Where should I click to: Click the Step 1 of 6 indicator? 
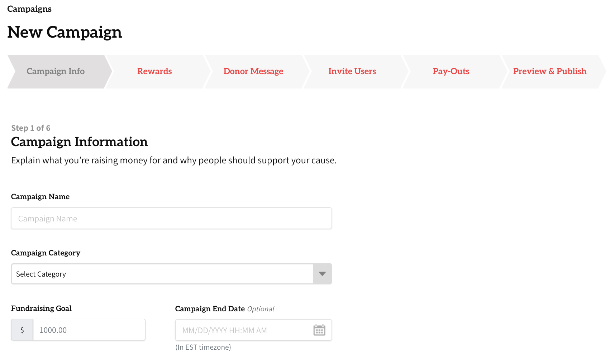pyautogui.click(x=31, y=128)
